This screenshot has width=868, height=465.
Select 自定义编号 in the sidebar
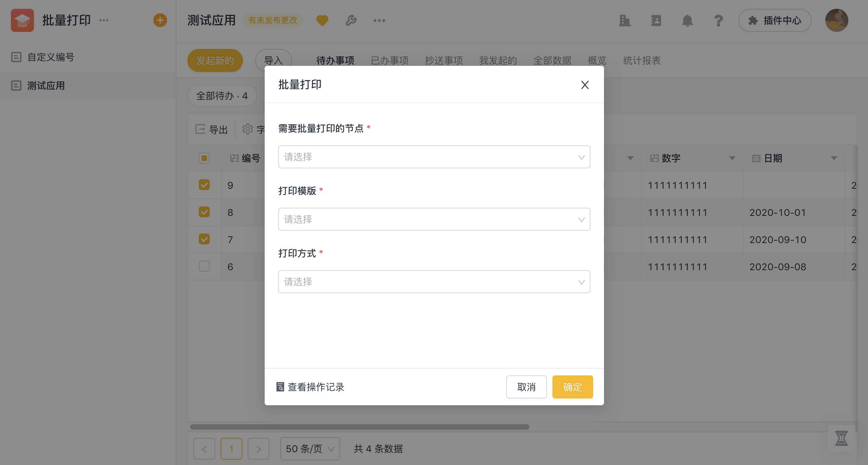88,57
